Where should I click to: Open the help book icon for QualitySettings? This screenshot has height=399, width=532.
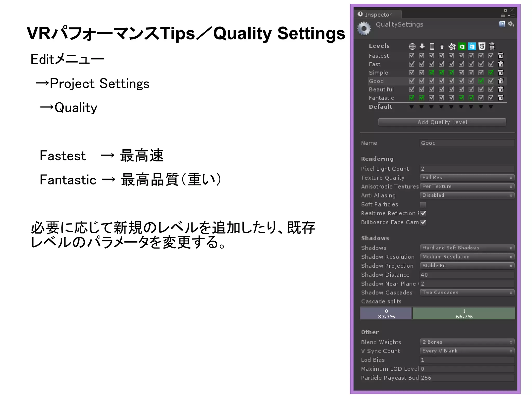(x=502, y=24)
